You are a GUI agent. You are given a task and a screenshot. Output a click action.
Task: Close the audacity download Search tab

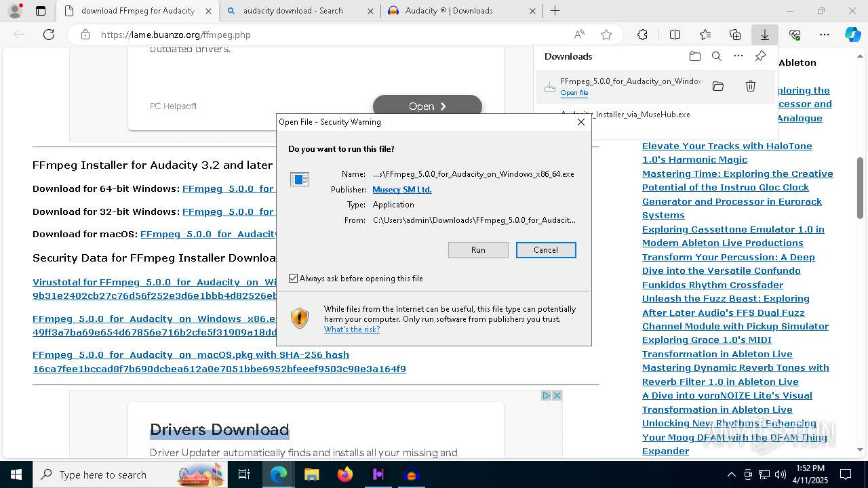pyautogui.click(x=370, y=11)
